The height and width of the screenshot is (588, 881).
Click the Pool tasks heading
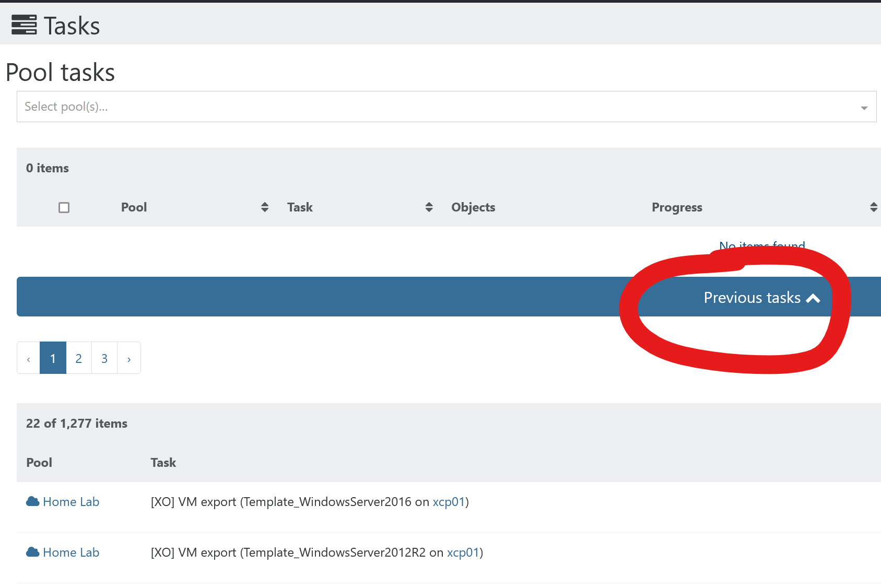click(x=60, y=72)
